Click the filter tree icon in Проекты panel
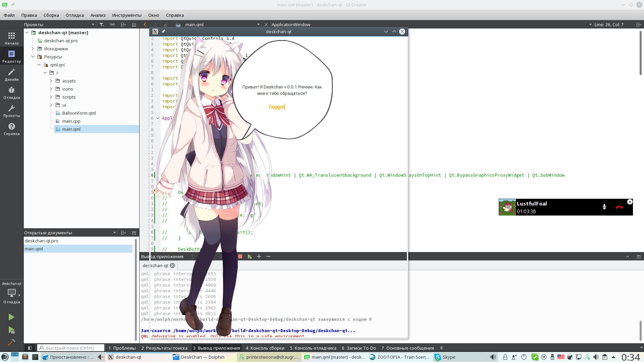The height and width of the screenshot is (362, 644). 102,24
